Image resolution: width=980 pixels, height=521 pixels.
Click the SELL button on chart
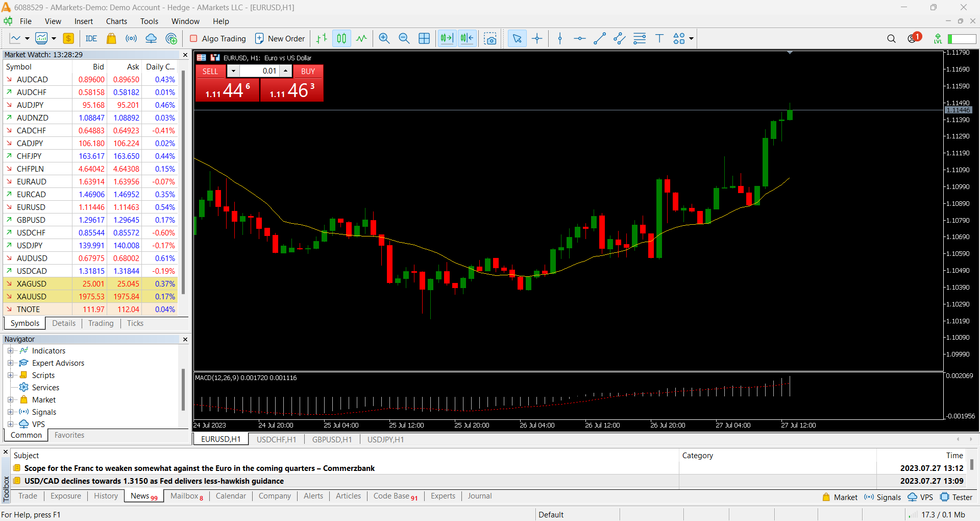[x=210, y=71]
